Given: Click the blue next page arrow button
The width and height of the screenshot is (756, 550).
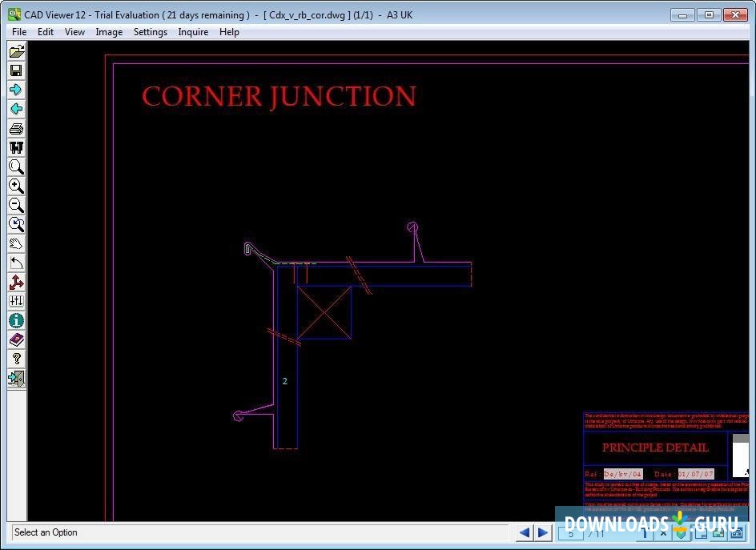Looking at the screenshot, I should 543,532.
